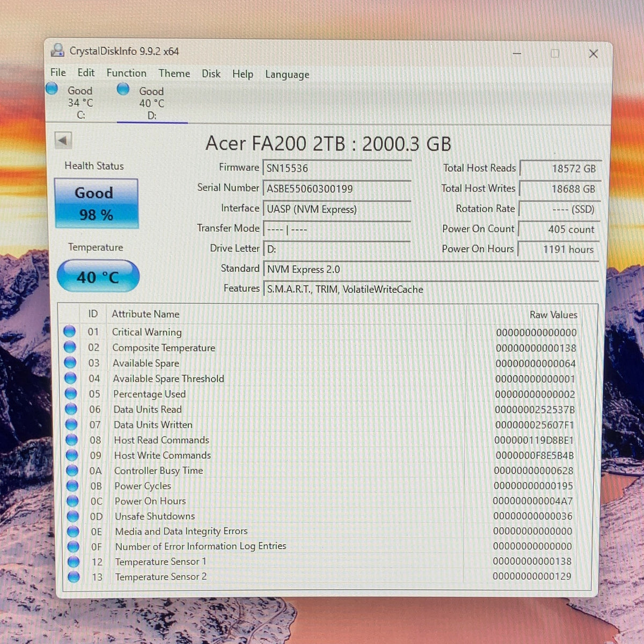Click the Serial Number field
This screenshot has width=644, height=644.
(336, 188)
